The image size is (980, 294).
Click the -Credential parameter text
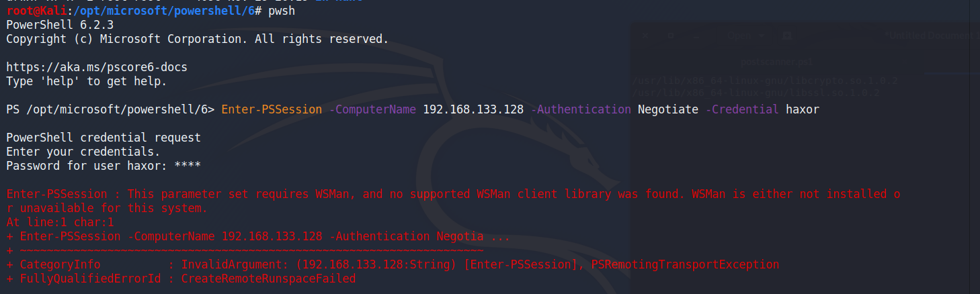coord(741,109)
